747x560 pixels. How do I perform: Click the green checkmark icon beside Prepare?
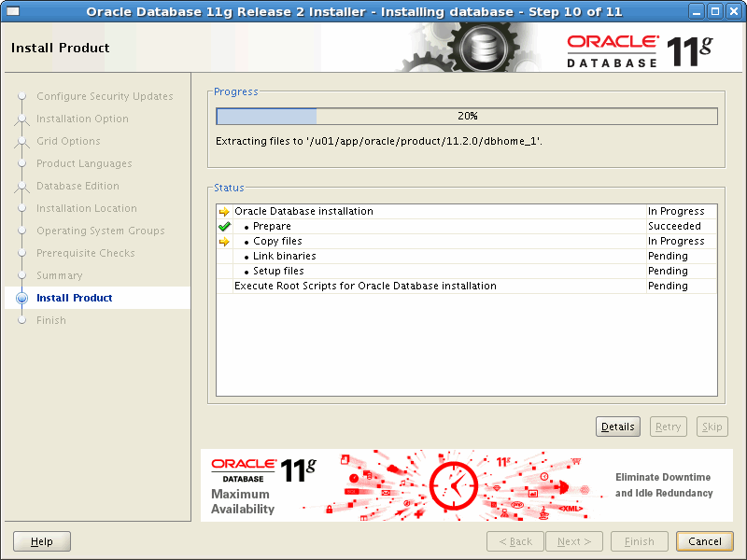point(224,226)
